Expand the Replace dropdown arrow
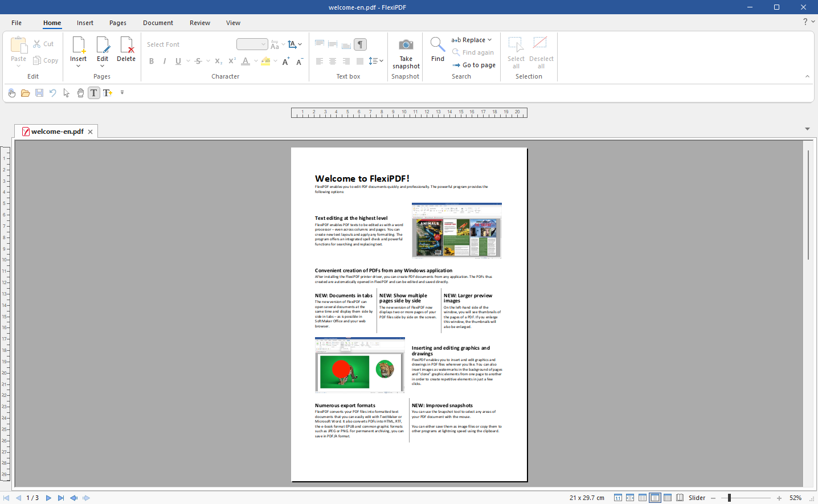This screenshot has width=818, height=504. 489,40
